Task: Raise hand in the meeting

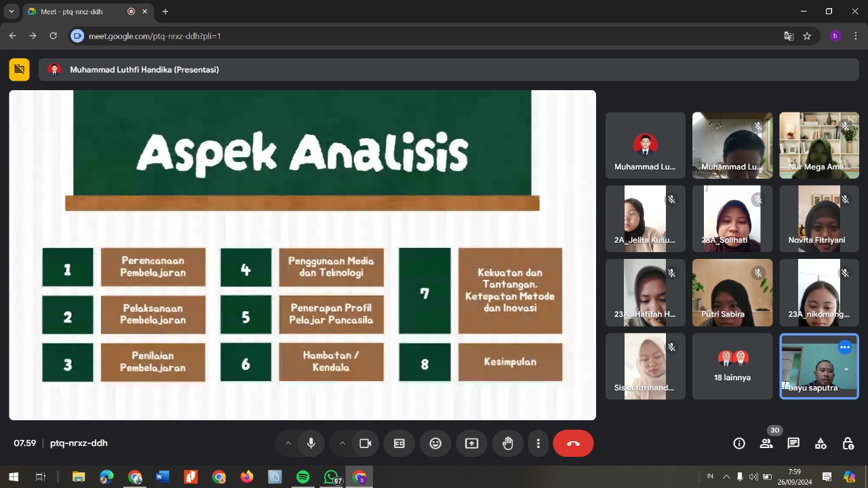Action: (x=508, y=443)
